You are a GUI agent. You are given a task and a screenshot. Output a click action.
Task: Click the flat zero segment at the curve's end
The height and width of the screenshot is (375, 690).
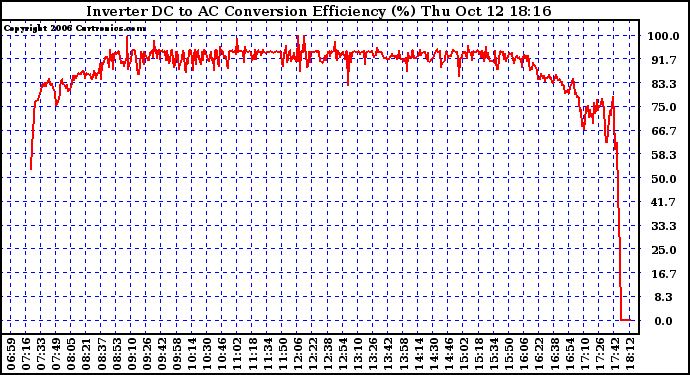(x=628, y=320)
